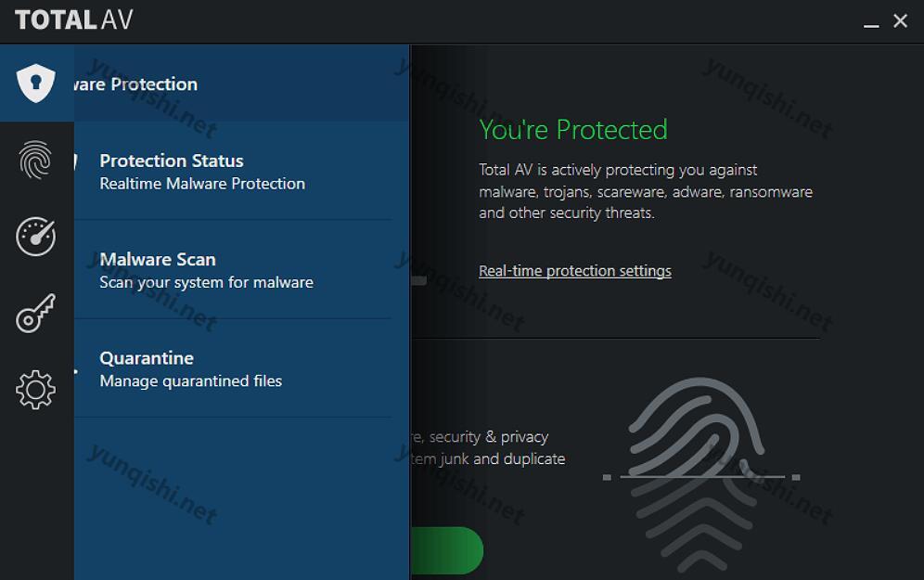Minimize the Total AV window
This screenshot has height=580, width=924.
click(871, 25)
